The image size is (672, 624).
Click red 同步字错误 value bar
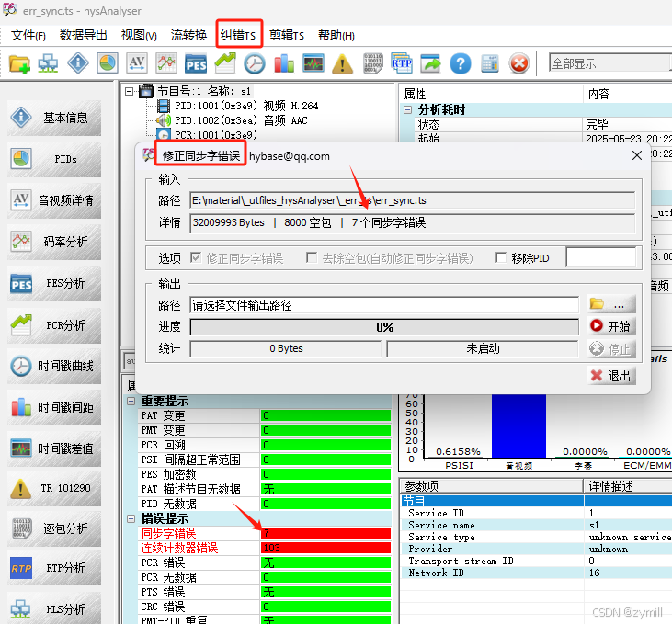(325, 533)
